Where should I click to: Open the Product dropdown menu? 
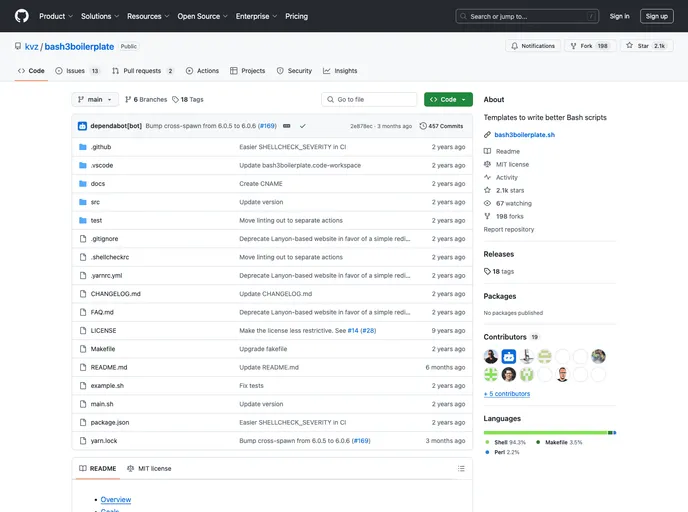[56, 16]
